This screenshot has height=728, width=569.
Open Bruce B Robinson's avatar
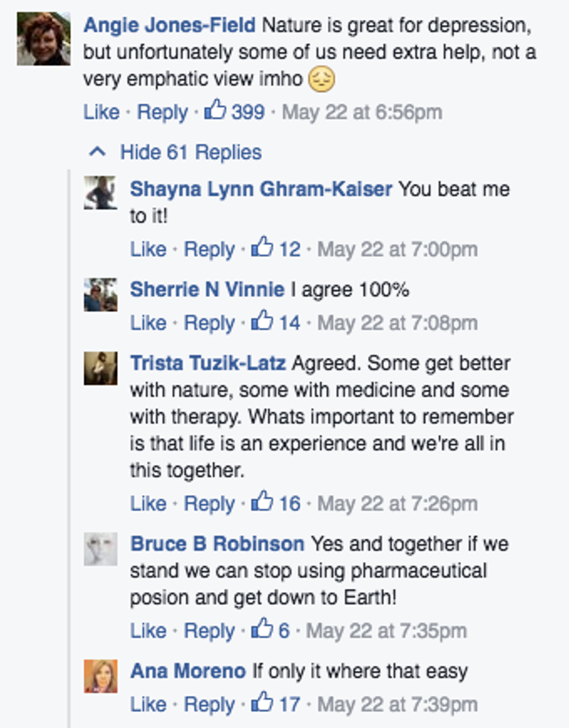coord(100,549)
